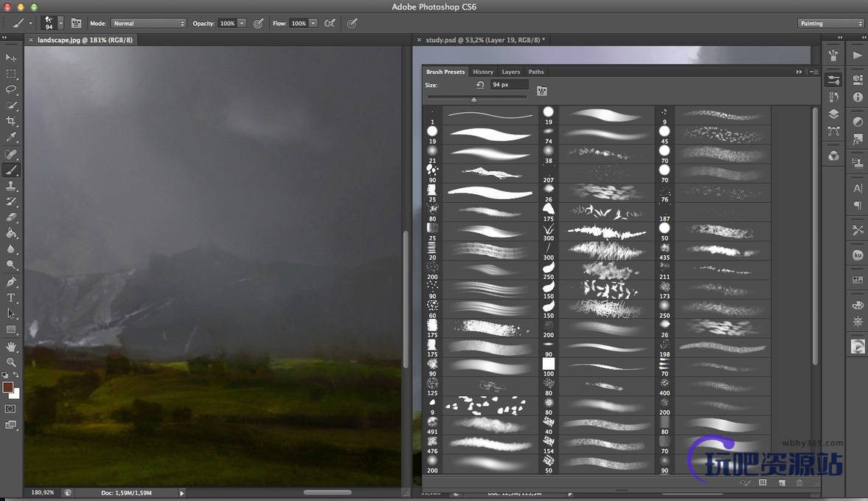Open the Opacity slider dropdown arrow

click(242, 24)
